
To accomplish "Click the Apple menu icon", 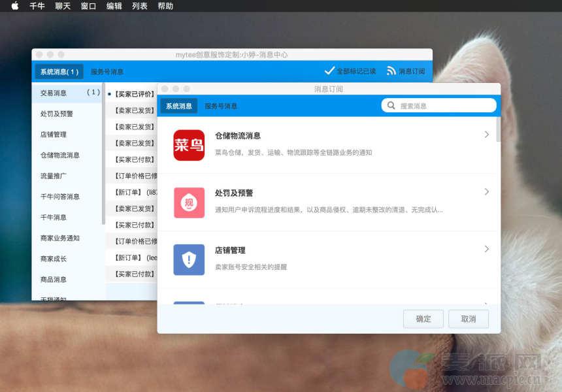I will point(14,6).
